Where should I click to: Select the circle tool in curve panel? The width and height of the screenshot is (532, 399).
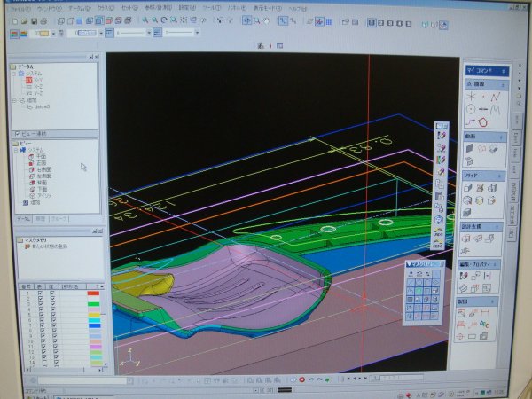471,109
